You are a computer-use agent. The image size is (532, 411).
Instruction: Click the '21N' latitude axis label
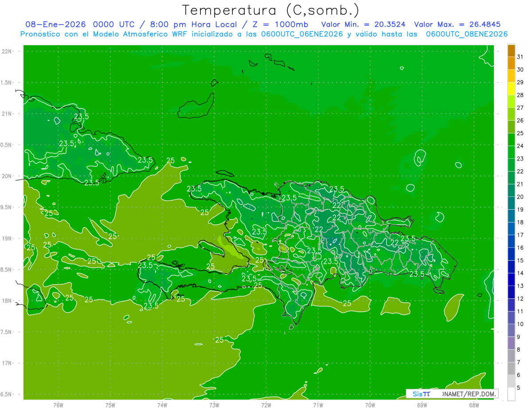(7, 114)
